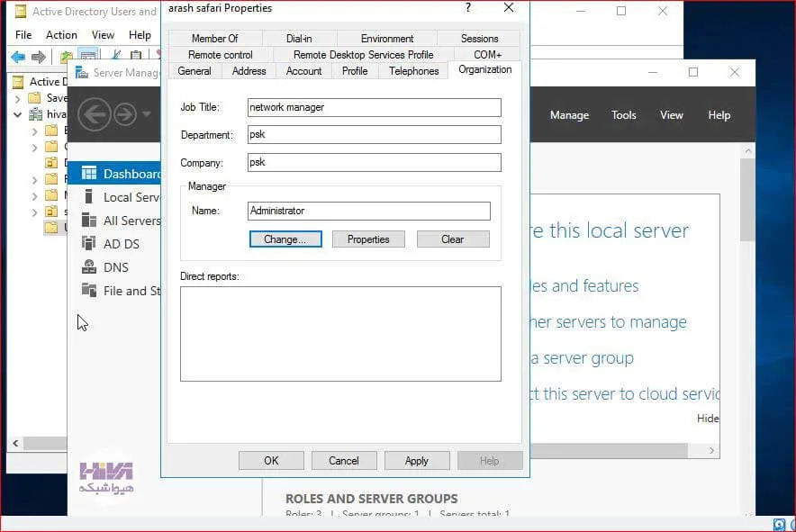The width and height of the screenshot is (796, 532).
Task: Select the File and Storage icon in sidebar
Action: 89,290
